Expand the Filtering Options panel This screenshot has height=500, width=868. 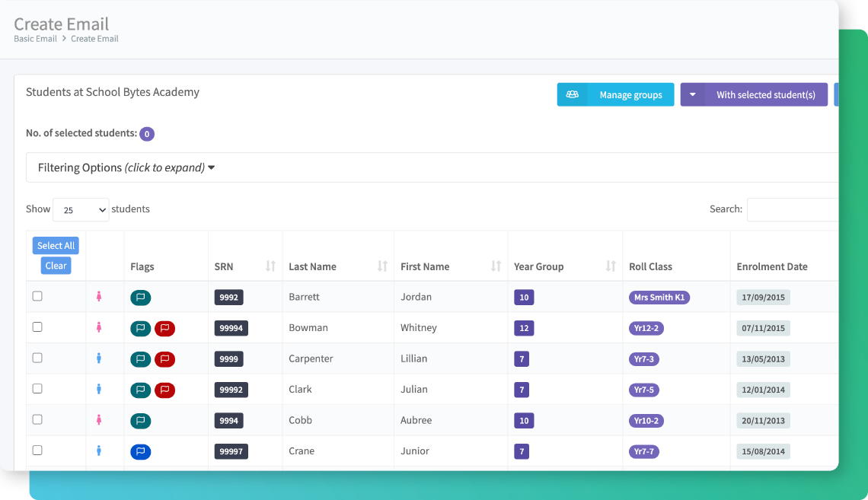click(432, 167)
